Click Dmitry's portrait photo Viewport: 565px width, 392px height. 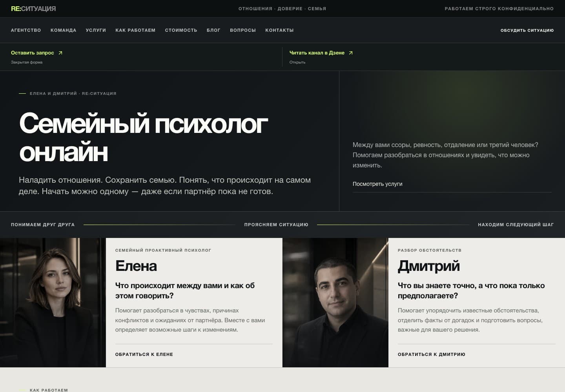point(335,303)
